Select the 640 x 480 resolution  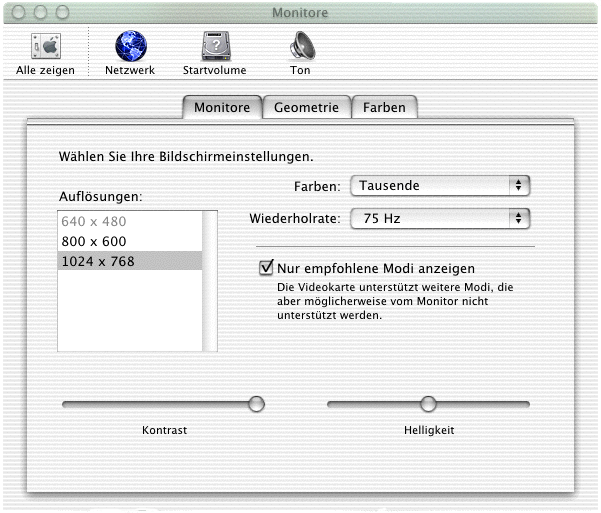pos(130,221)
